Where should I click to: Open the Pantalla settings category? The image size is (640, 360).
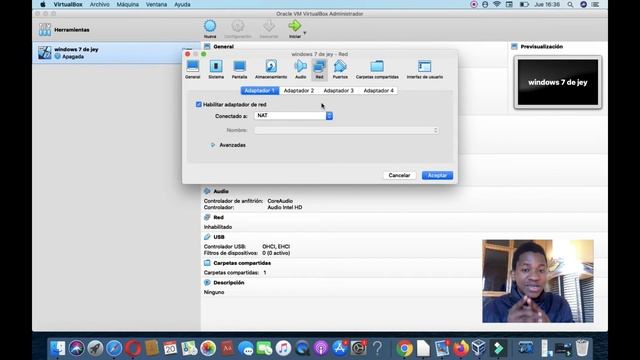240,69
